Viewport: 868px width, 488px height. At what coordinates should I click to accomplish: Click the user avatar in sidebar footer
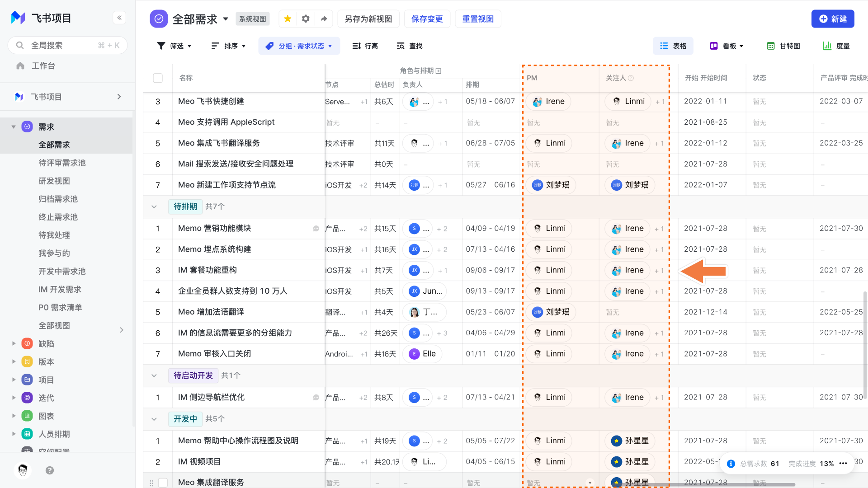pyautogui.click(x=23, y=470)
